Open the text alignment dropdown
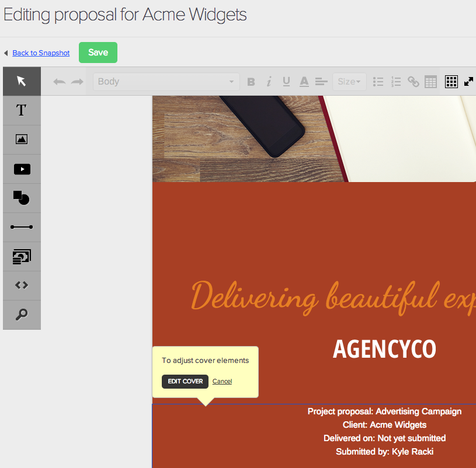The height and width of the screenshot is (468, 476). [x=321, y=82]
